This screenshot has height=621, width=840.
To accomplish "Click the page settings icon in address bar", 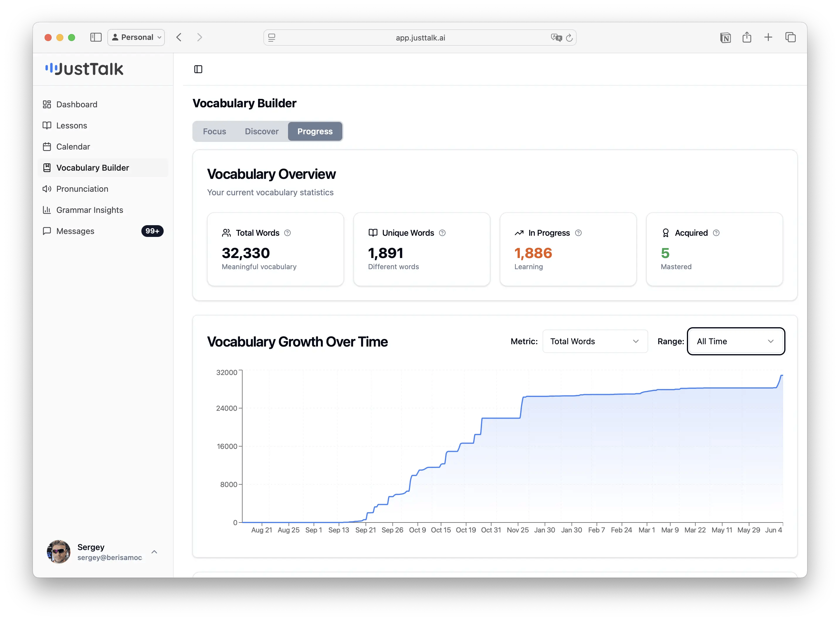I will (x=272, y=38).
